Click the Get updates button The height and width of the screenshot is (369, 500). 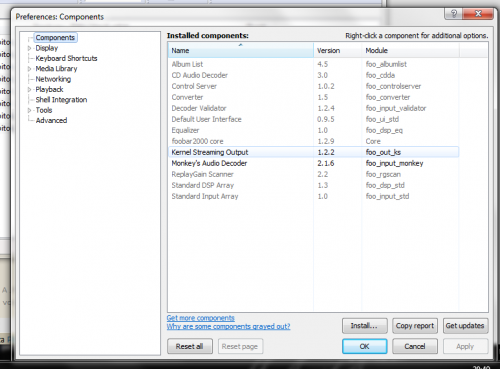(465, 326)
